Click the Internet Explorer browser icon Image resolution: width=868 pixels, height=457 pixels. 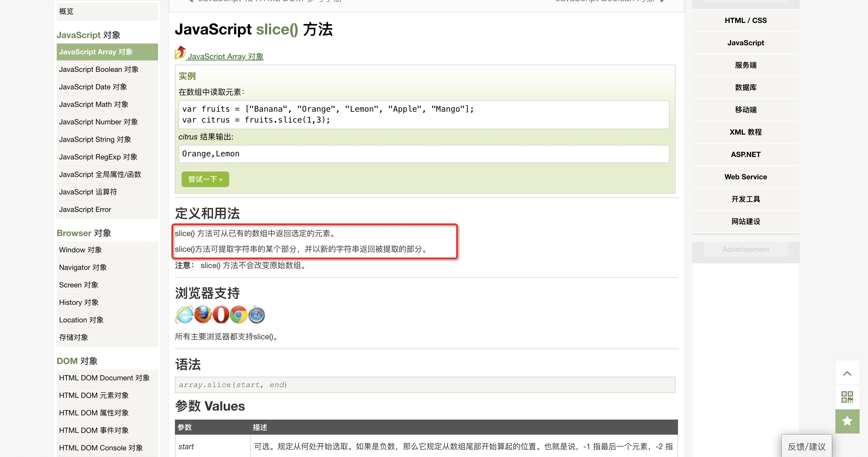[x=184, y=315]
